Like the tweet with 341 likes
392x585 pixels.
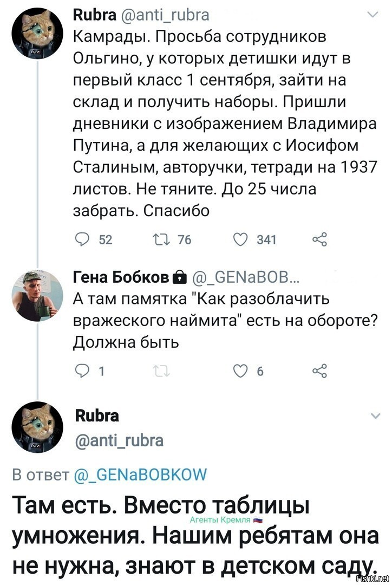(x=241, y=239)
